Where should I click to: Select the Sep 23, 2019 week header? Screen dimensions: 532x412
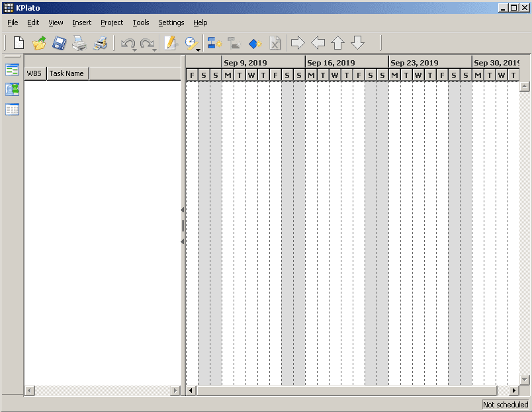430,62
